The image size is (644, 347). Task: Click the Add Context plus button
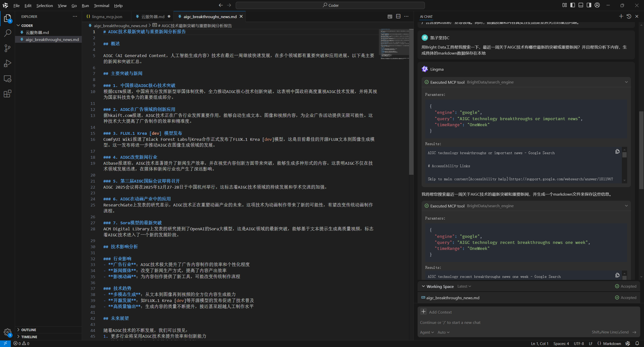[424, 312]
